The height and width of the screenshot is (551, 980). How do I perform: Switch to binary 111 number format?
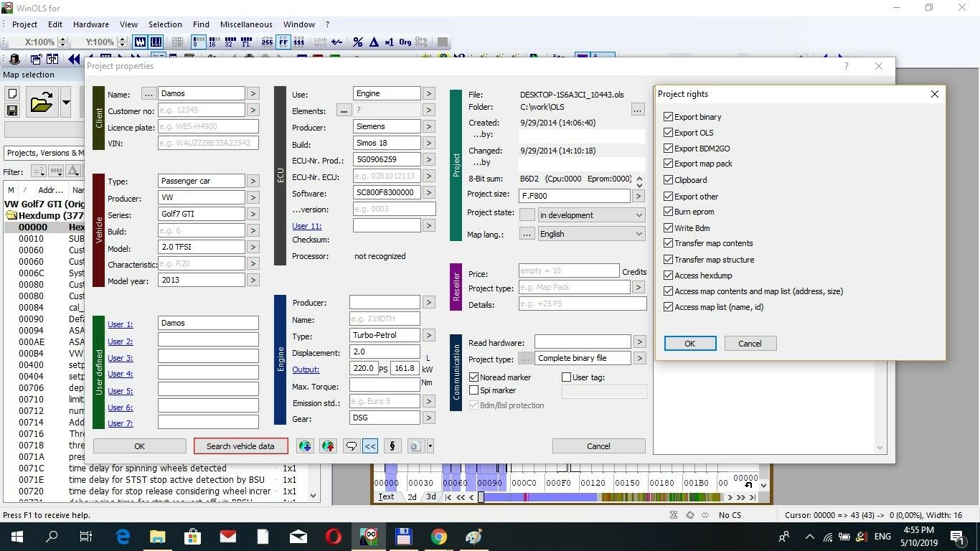[x=299, y=42]
